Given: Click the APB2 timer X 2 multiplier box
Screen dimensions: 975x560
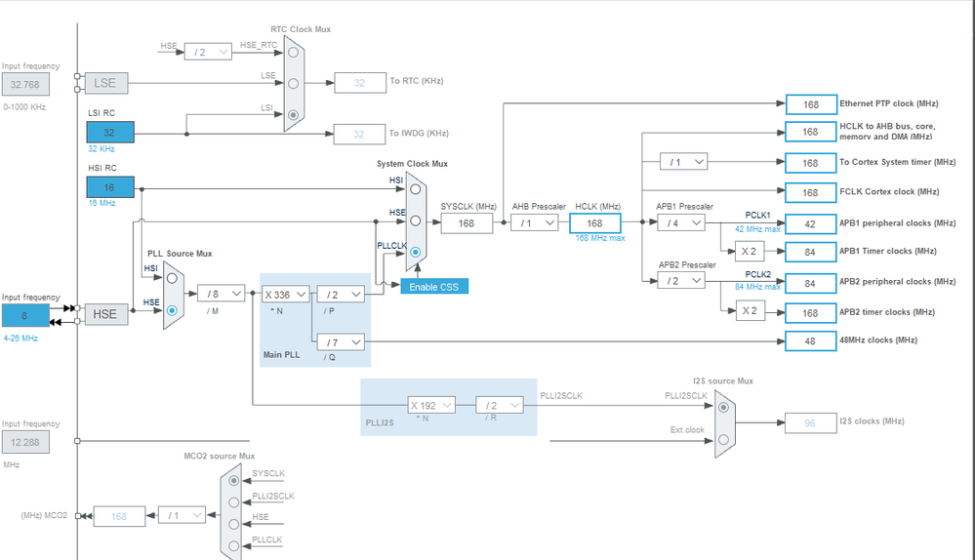Looking at the screenshot, I should point(750,311).
